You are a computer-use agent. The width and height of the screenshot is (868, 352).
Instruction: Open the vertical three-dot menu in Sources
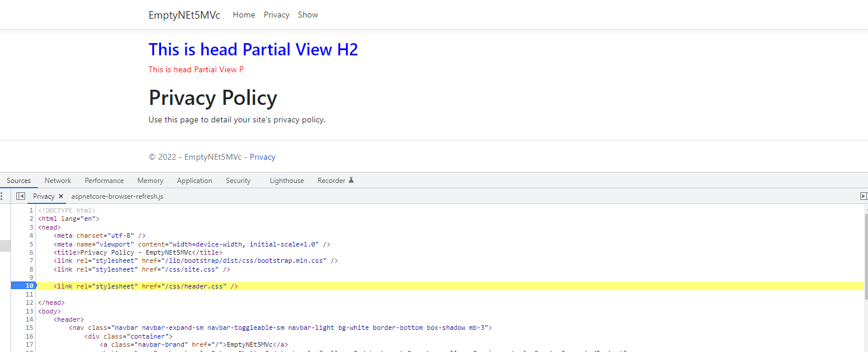pyautogui.click(x=2, y=196)
